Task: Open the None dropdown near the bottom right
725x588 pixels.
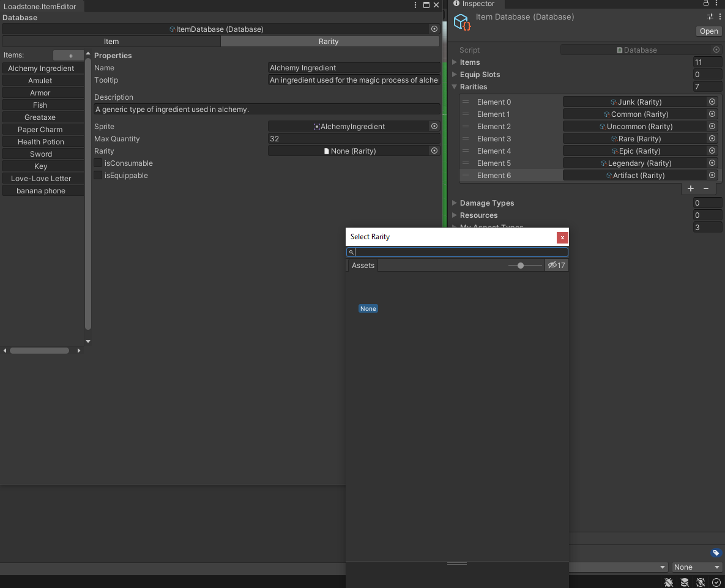Action: (x=696, y=567)
